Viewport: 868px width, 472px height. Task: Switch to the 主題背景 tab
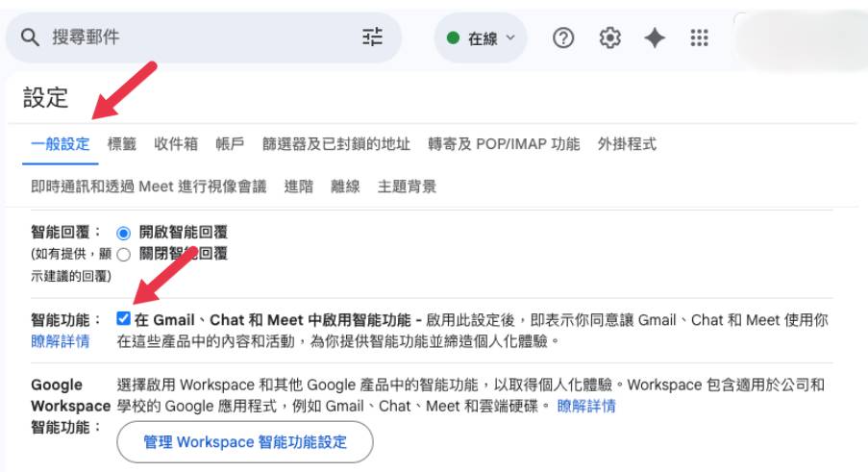point(407,186)
